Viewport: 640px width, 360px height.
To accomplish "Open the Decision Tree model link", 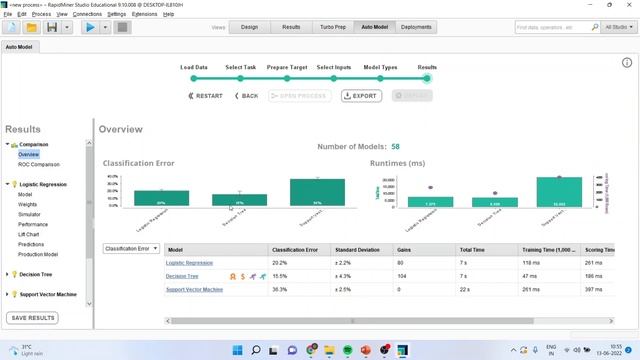I will point(182,276).
